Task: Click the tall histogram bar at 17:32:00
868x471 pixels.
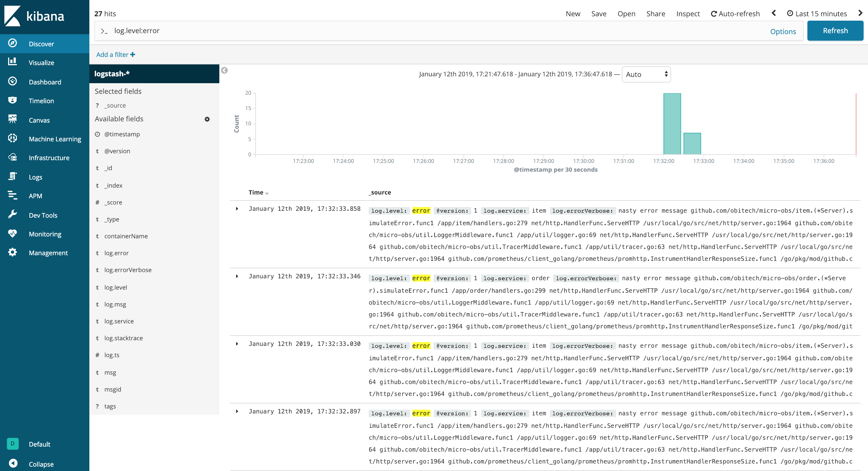Action: [672, 124]
